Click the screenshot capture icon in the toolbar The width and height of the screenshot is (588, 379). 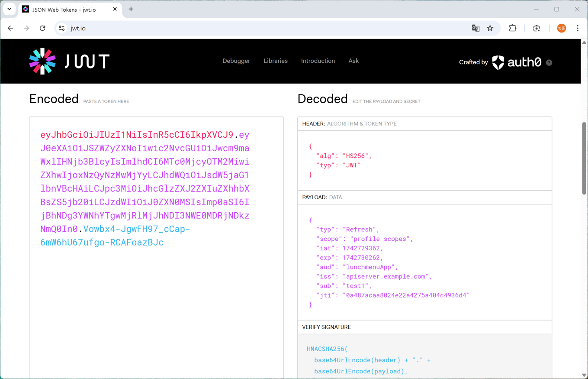click(x=537, y=28)
